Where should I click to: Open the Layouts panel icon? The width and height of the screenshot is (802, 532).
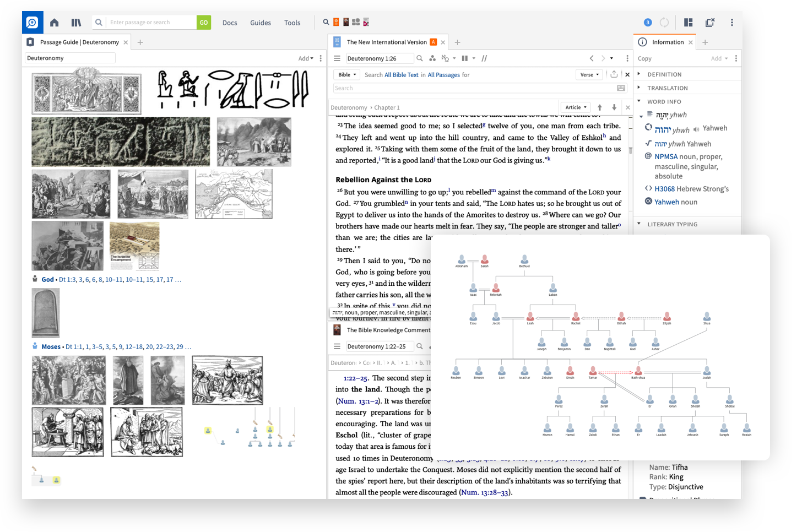tap(688, 23)
